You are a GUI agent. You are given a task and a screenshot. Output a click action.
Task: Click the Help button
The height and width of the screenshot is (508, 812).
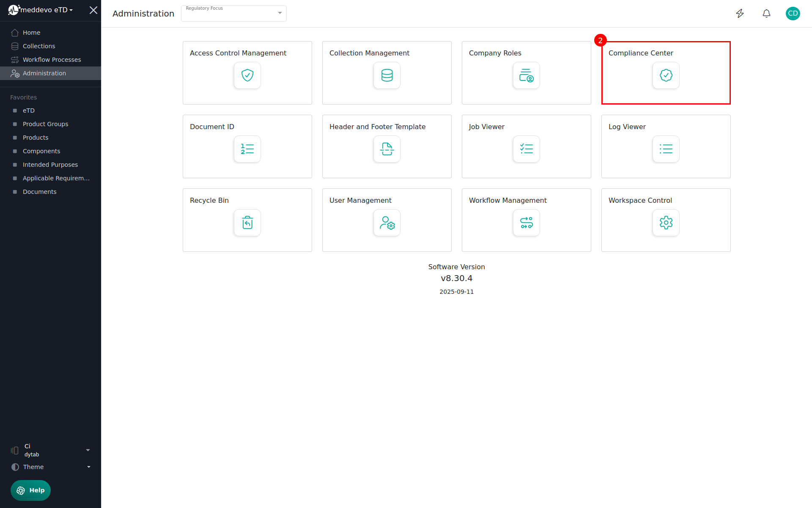point(30,490)
